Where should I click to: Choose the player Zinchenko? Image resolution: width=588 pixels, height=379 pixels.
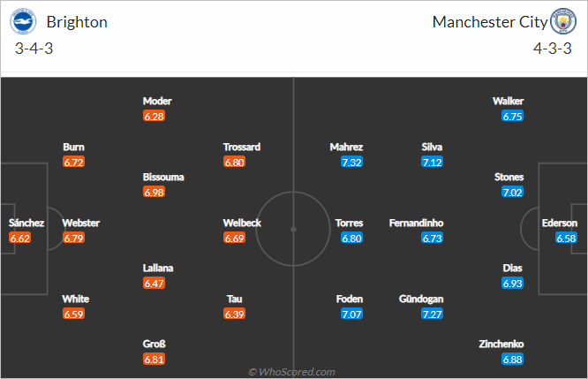pyautogui.click(x=501, y=344)
